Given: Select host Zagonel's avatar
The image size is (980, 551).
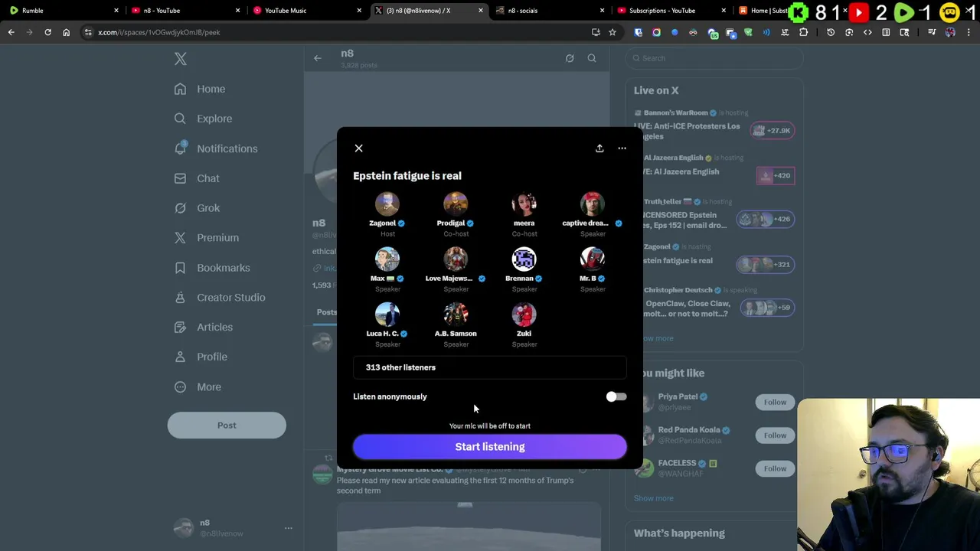Looking at the screenshot, I should pyautogui.click(x=387, y=204).
